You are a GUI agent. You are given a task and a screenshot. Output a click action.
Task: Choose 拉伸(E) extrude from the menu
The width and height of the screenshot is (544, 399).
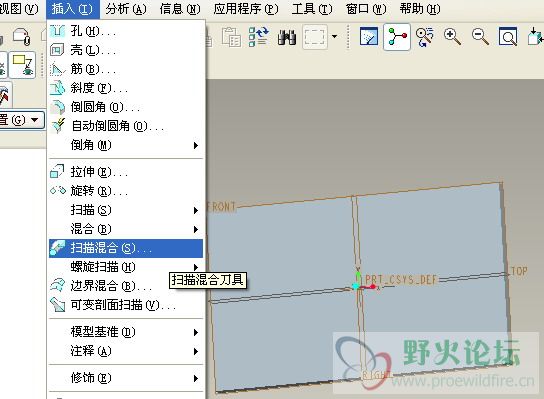tap(126, 172)
